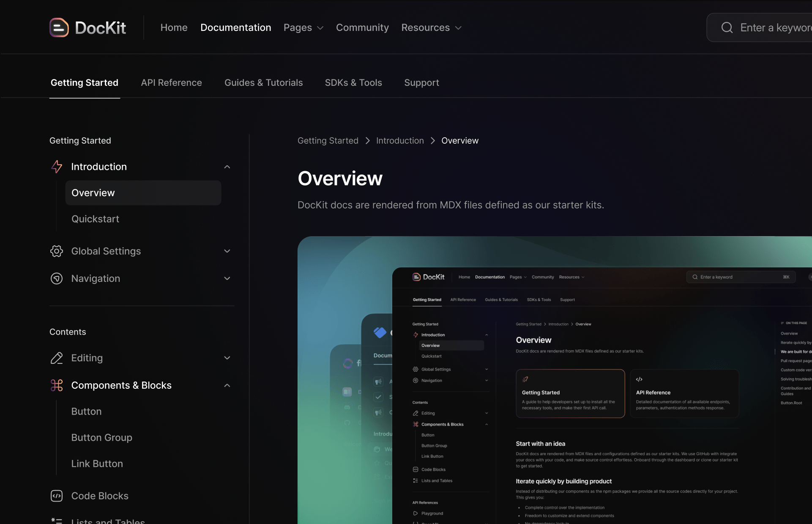Viewport: 812px width, 524px height.
Task: Click the gear icon next to Global Settings
Action: point(57,251)
